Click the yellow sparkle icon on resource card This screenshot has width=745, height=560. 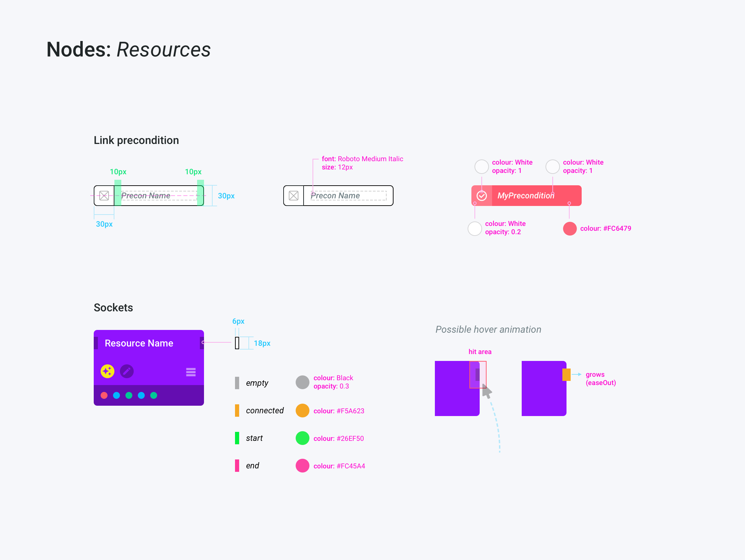108,371
